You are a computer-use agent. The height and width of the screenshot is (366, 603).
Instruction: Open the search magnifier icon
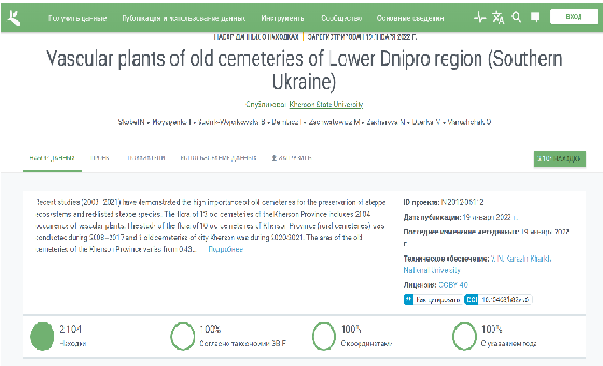tap(516, 17)
